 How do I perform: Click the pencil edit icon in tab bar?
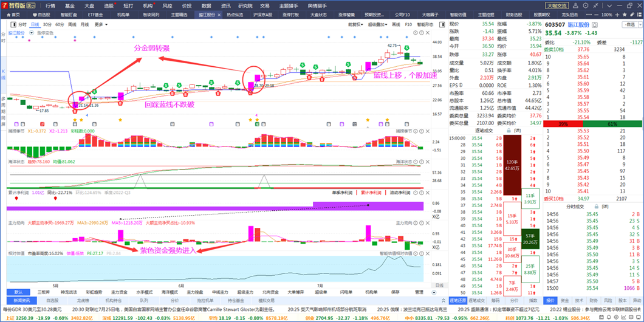pyautogui.click(x=632, y=15)
